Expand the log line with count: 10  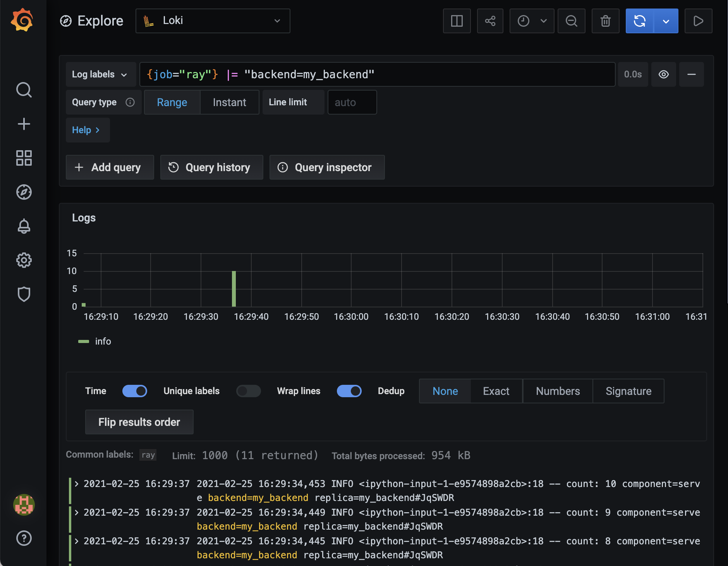pyautogui.click(x=77, y=484)
